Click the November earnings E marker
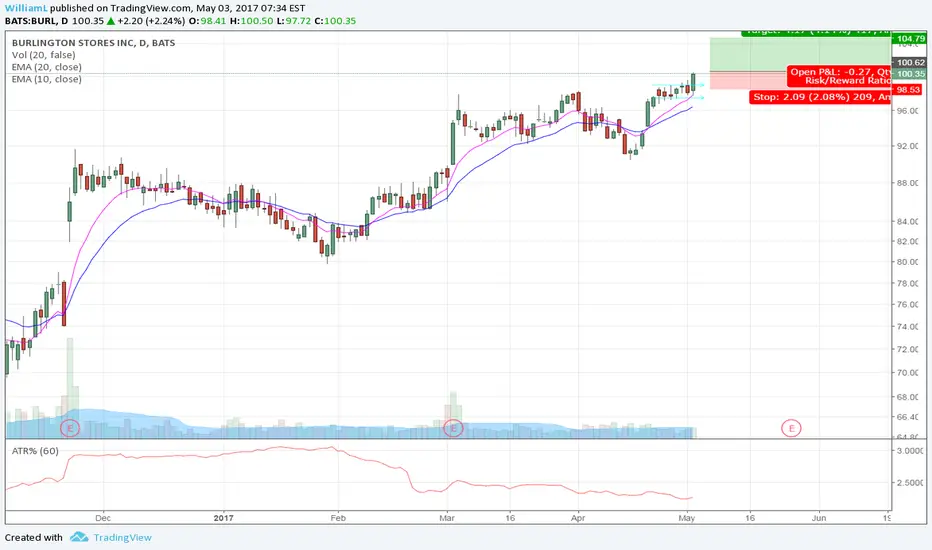The image size is (932, 550). (x=70, y=428)
